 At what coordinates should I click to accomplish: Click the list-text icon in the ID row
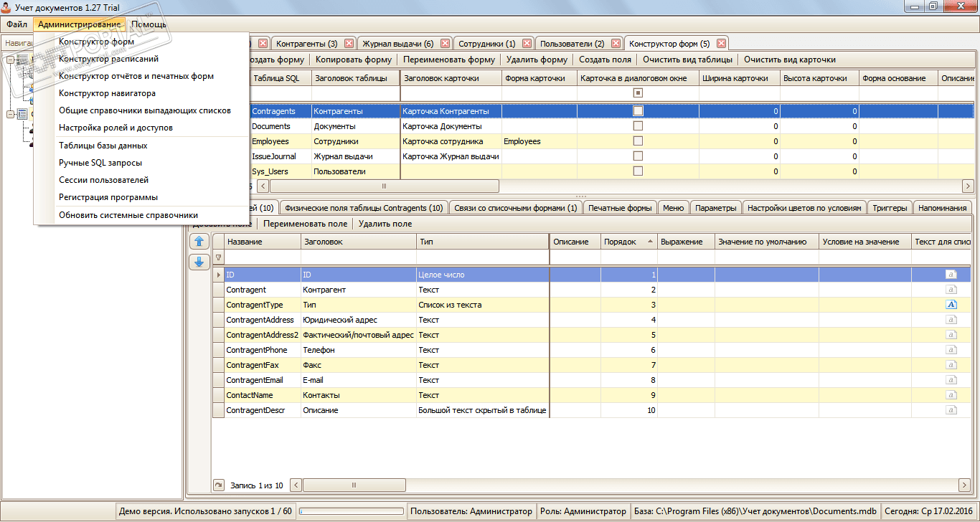[x=951, y=275]
